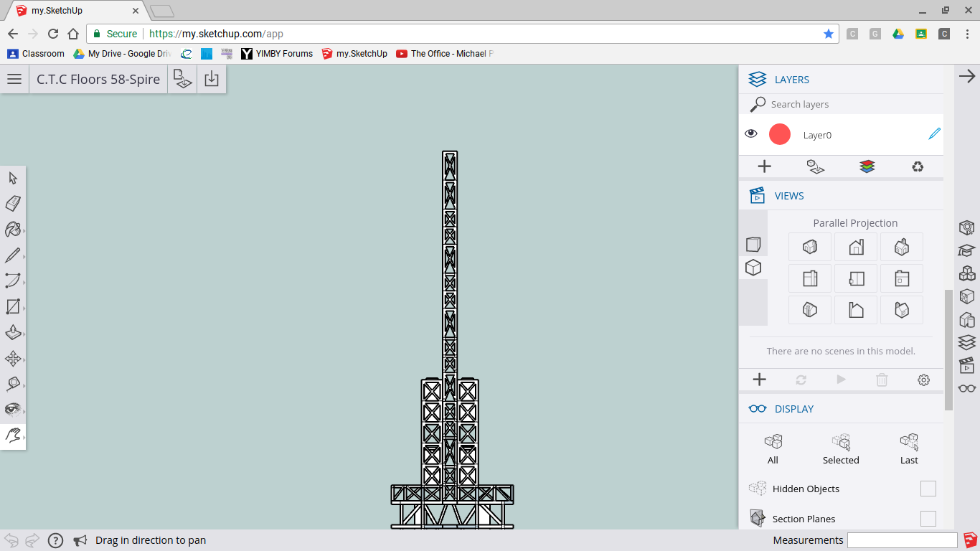Image resolution: width=980 pixels, height=551 pixels.
Task: Enable the Hidden Objects checkbox
Action: click(928, 489)
